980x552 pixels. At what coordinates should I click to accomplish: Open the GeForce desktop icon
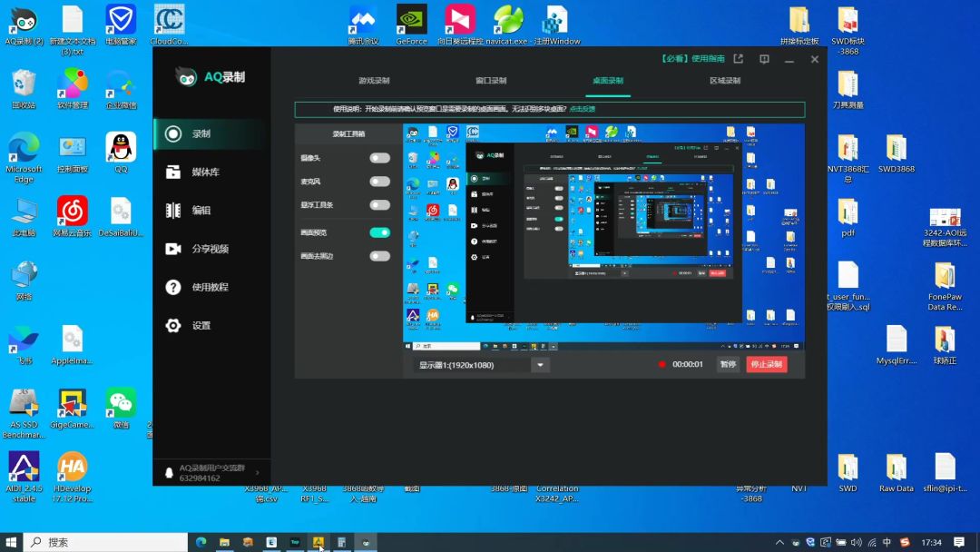(411, 25)
